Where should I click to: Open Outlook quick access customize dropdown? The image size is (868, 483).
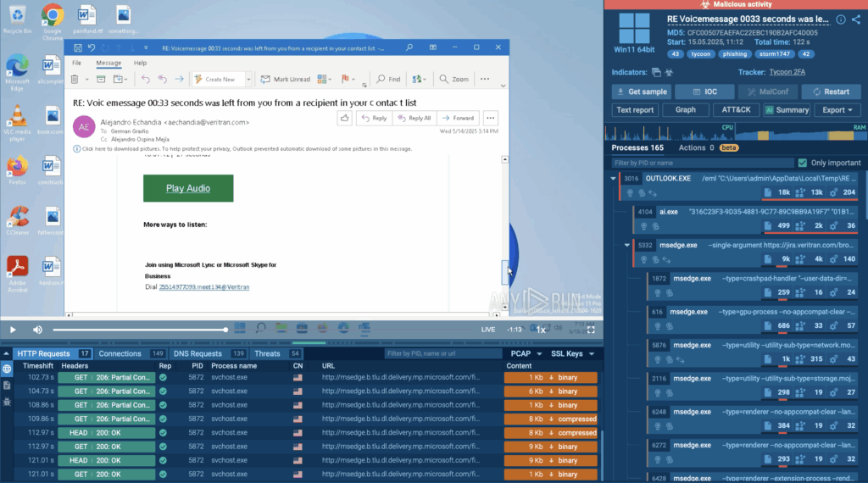(146, 48)
